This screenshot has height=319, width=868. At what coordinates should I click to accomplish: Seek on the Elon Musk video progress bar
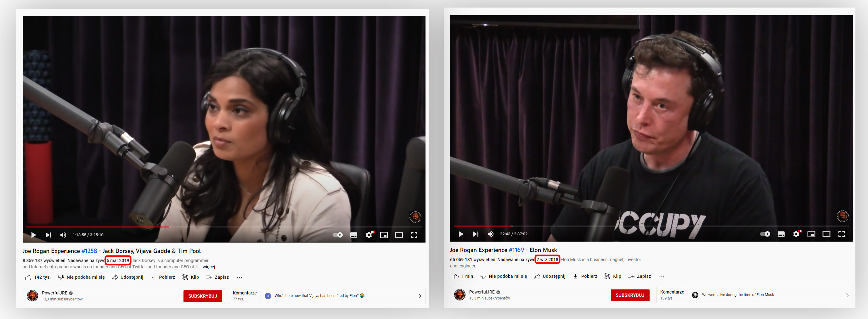(640, 226)
